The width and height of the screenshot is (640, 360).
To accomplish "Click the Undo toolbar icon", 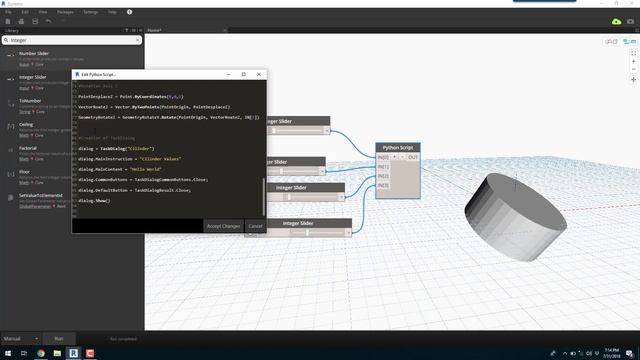I will click(x=49, y=21).
